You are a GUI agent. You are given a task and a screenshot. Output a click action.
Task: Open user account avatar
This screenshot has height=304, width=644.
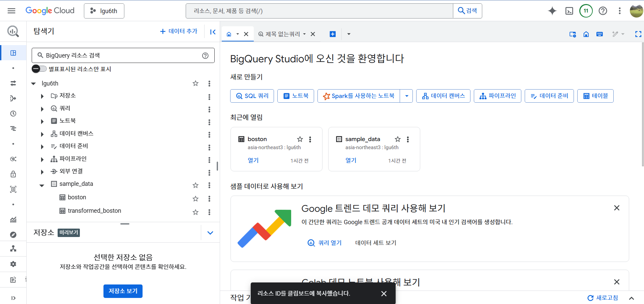click(x=636, y=11)
